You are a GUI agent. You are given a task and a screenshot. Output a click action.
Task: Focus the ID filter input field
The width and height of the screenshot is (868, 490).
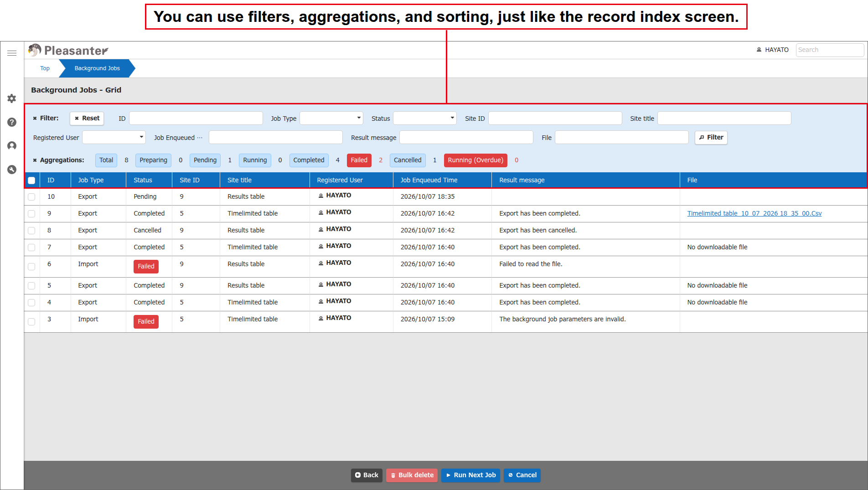196,118
